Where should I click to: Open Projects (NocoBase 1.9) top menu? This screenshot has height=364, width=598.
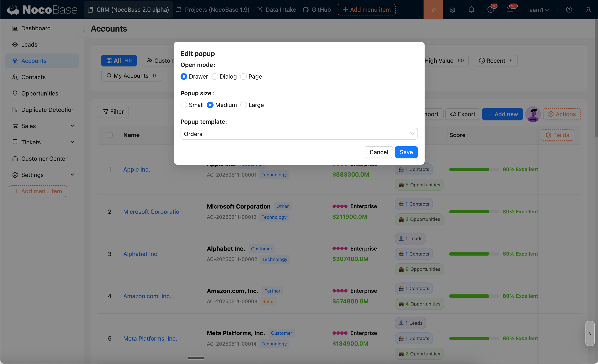tap(213, 10)
